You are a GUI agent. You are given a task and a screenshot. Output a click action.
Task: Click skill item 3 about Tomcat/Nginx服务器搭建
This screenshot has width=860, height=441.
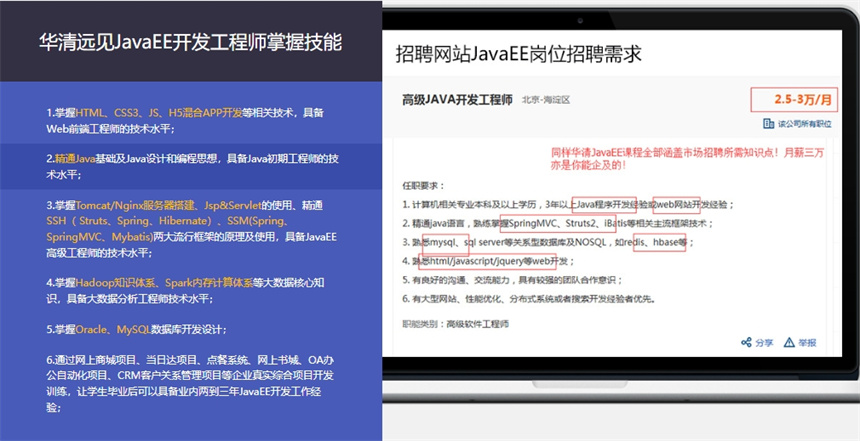click(191, 229)
